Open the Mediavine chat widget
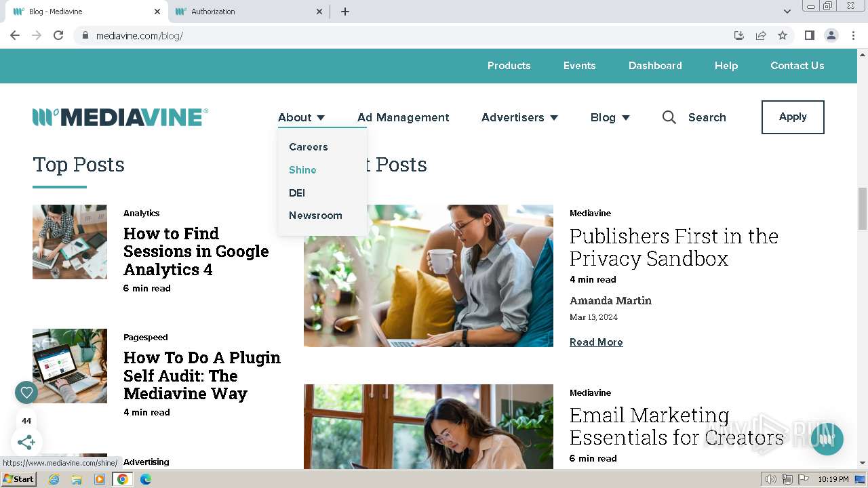The image size is (868, 488). click(827, 439)
